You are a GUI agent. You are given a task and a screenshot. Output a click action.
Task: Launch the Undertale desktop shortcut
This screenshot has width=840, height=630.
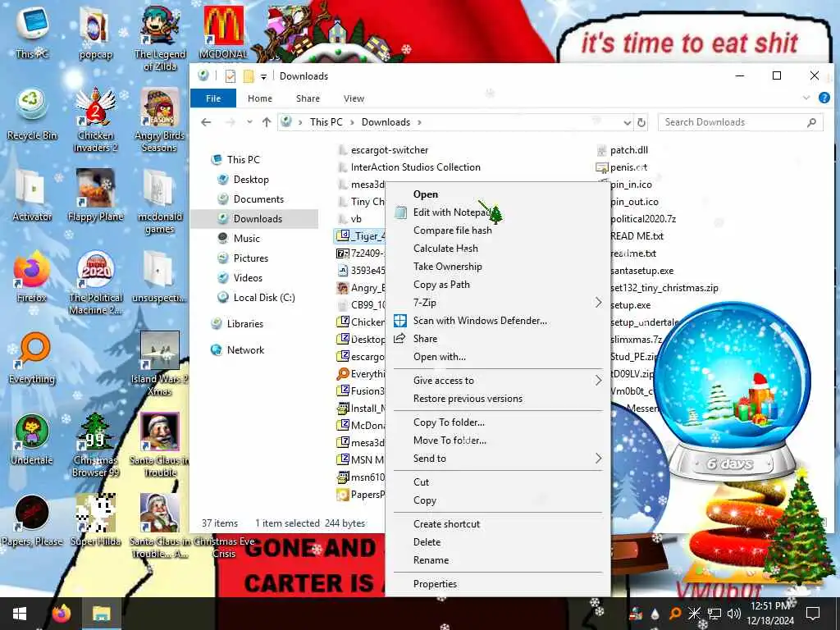click(32, 440)
